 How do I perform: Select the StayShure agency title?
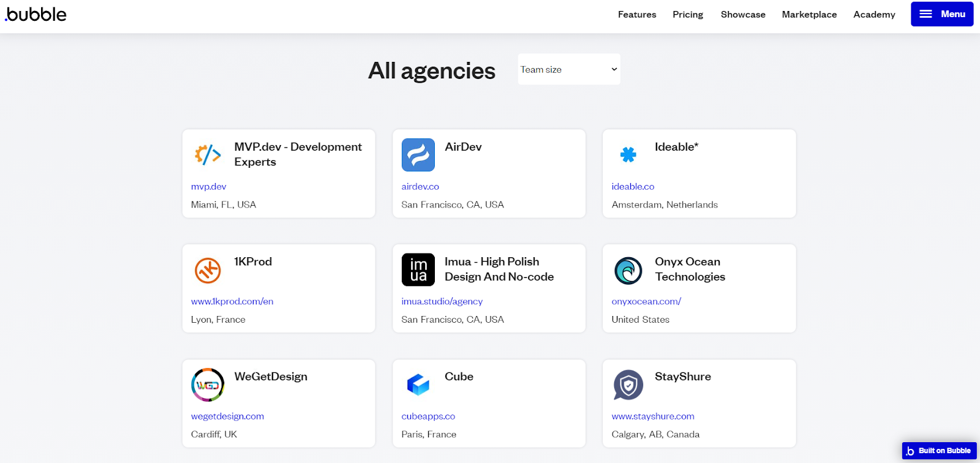[683, 377]
